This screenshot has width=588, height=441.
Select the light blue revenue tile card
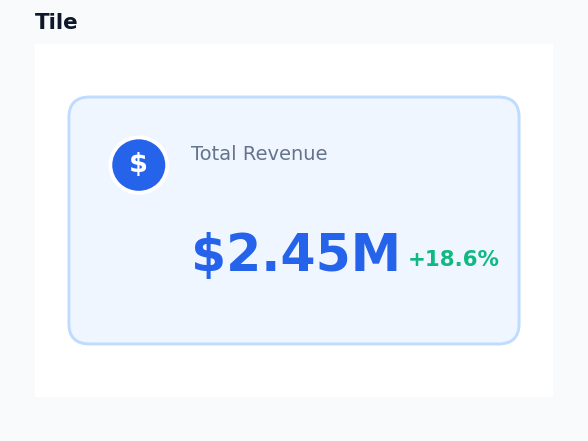(x=294, y=220)
